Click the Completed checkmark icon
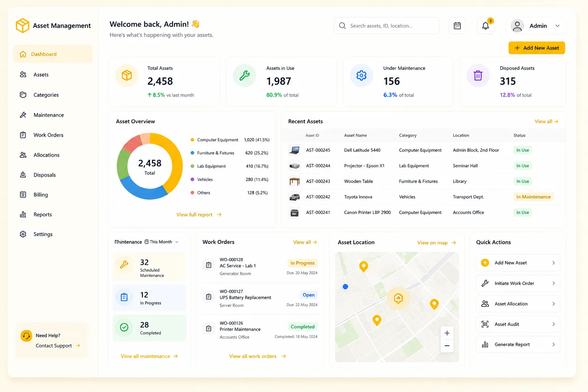The height and width of the screenshot is (392, 588). pyautogui.click(x=124, y=327)
